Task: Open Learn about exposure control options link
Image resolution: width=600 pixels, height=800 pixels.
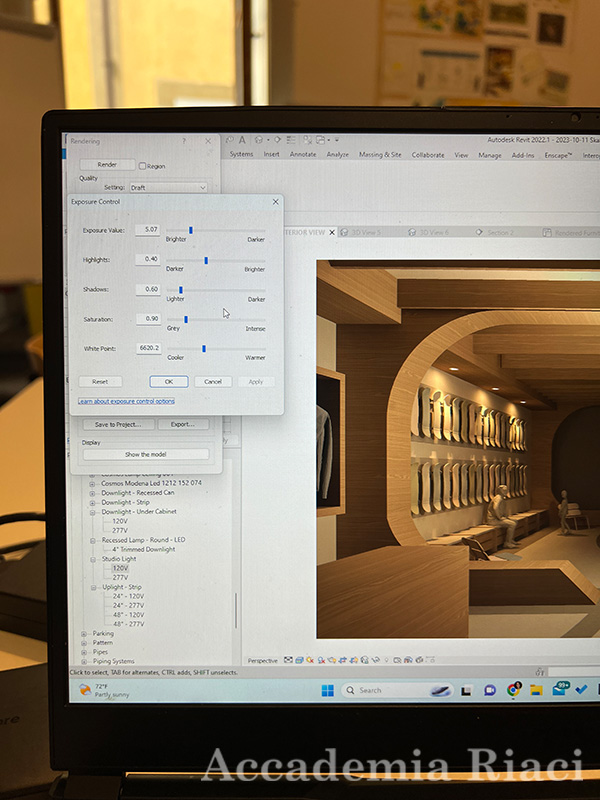Action: [126, 402]
